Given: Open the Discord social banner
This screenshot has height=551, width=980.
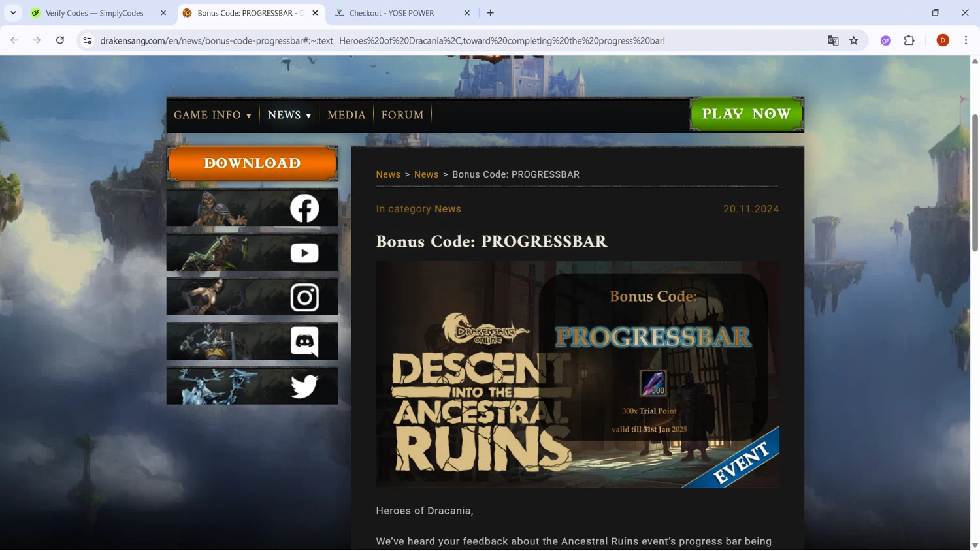Looking at the screenshot, I should [x=252, y=341].
